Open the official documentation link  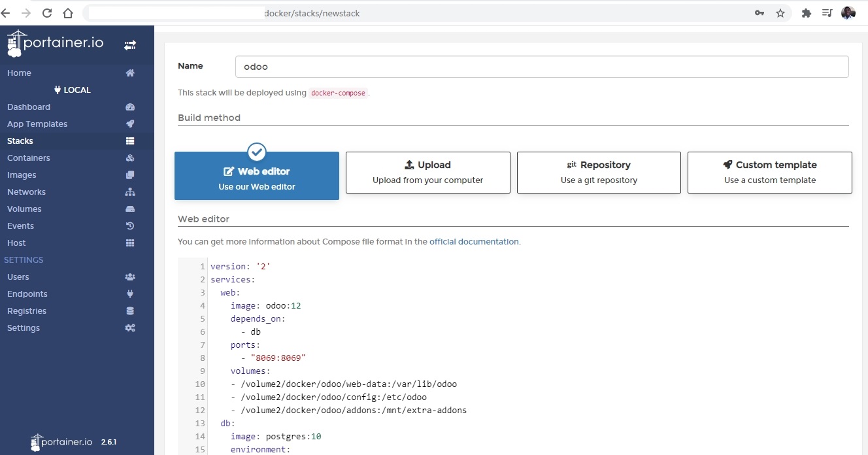pyautogui.click(x=474, y=242)
